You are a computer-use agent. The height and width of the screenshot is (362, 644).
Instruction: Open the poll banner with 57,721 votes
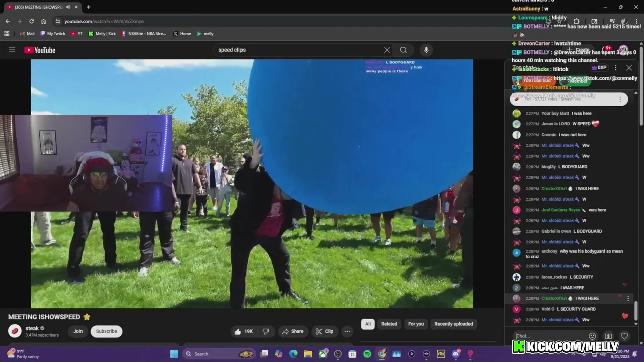coord(569,99)
